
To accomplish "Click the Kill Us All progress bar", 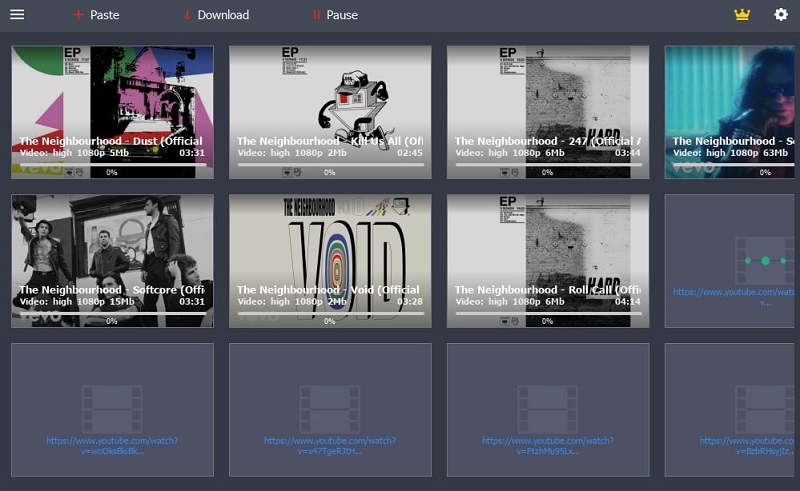I will coord(330,165).
